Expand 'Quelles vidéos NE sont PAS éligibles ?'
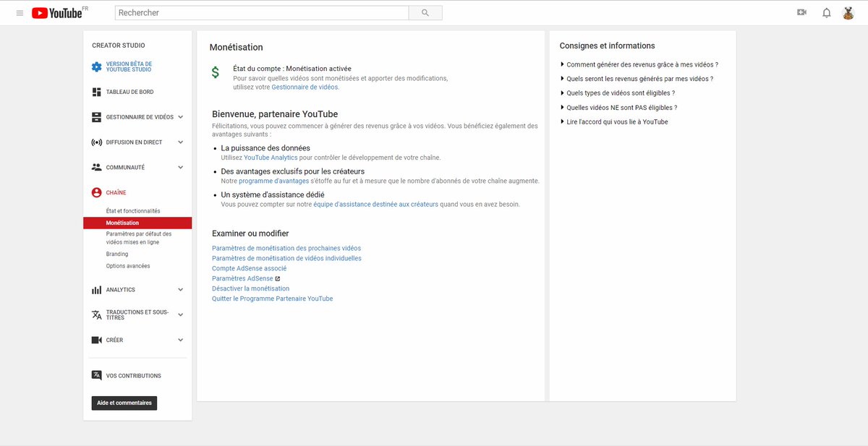The image size is (868, 446). pyautogui.click(x=618, y=108)
